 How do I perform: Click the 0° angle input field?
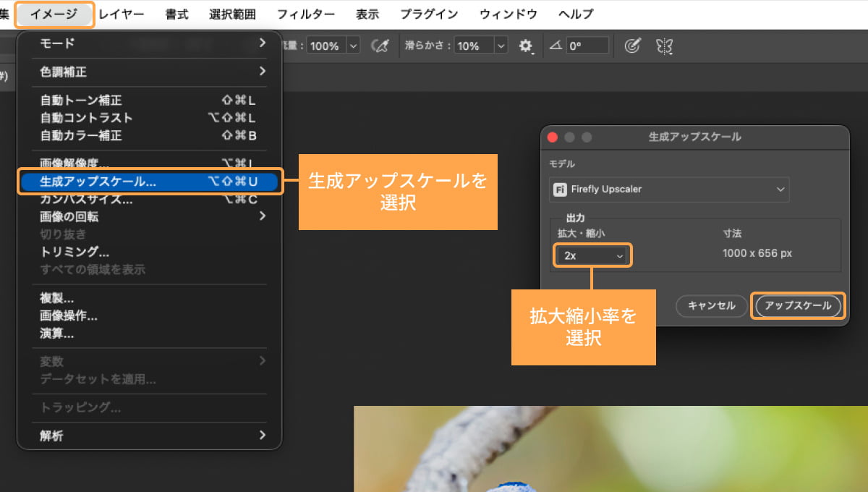click(587, 45)
